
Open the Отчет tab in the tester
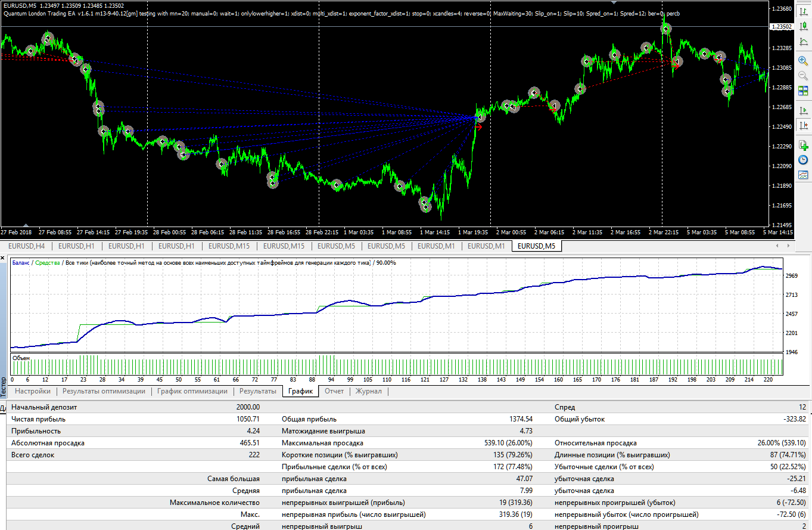[x=334, y=391]
